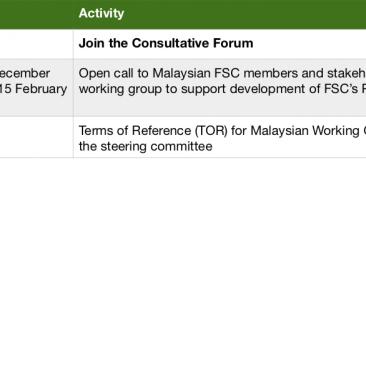Image resolution: width=366 pixels, height=366 pixels.
Task: Click the Activity column header
Action: click(x=101, y=13)
